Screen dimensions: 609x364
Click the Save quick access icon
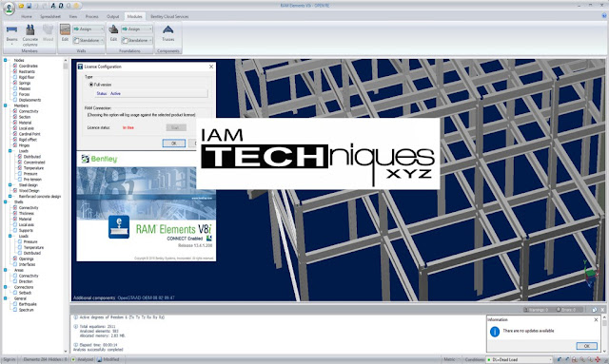pyautogui.click(x=29, y=6)
